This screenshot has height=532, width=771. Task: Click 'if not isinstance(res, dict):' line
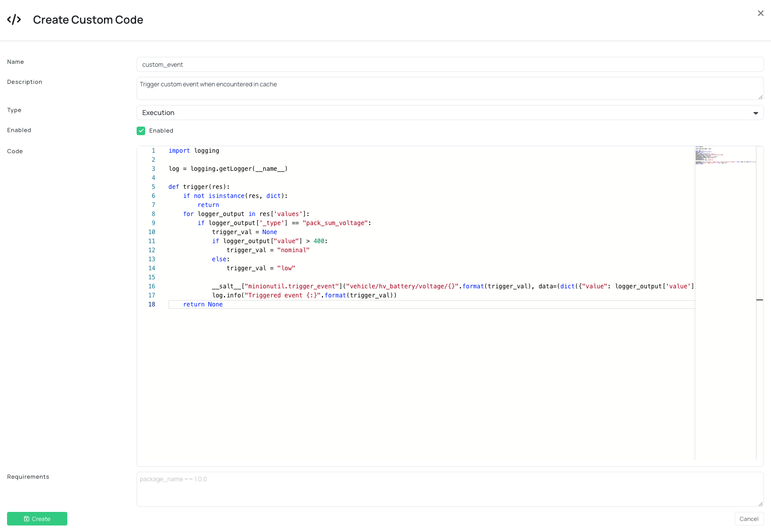click(x=235, y=196)
